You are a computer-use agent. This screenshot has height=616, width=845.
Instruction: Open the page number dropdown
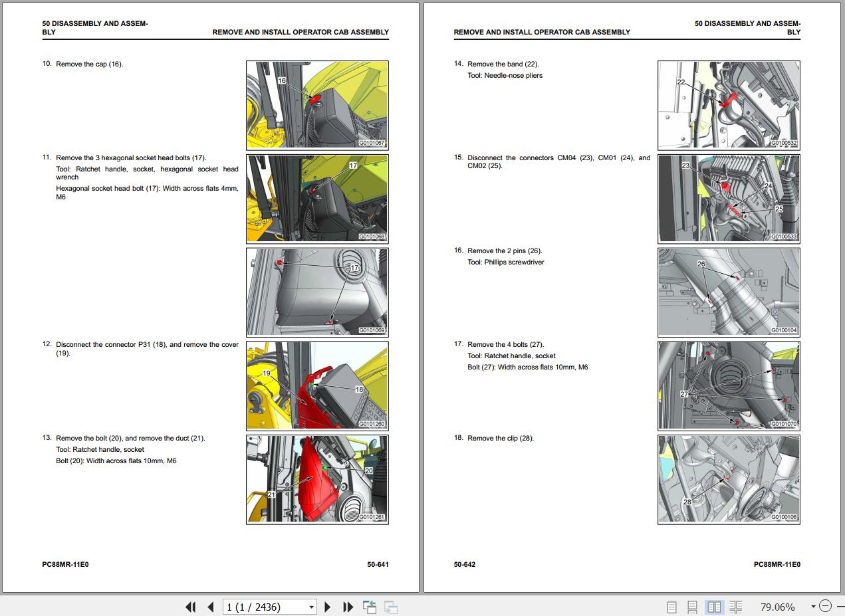point(312,607)
